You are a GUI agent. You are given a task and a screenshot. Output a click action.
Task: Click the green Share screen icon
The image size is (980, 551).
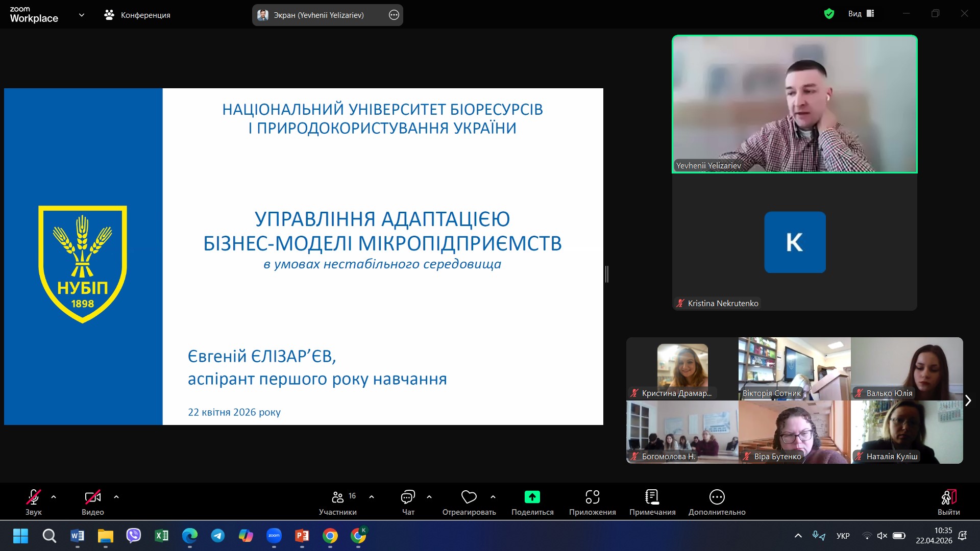coord(532,497)
